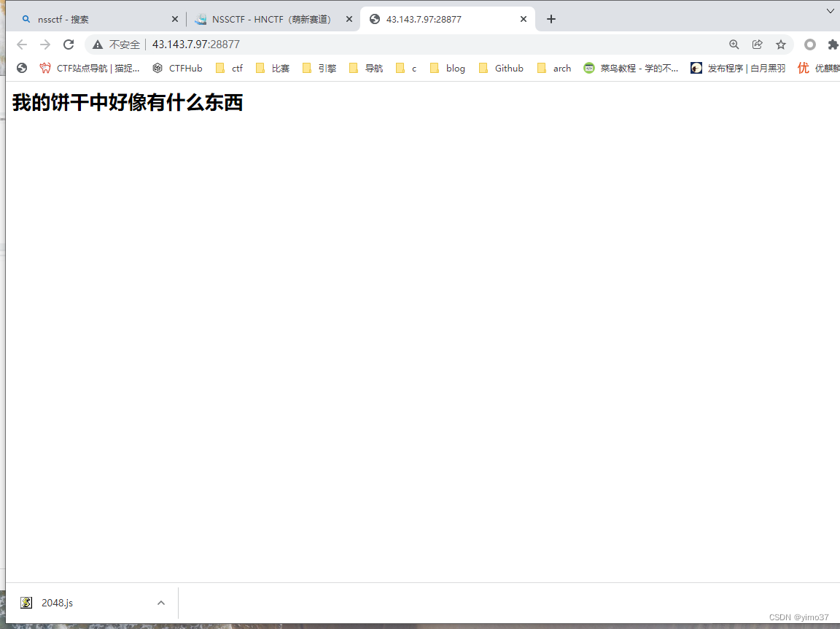Click the forward navigation arrow
The image size is (840, 629).
(45, 44)
